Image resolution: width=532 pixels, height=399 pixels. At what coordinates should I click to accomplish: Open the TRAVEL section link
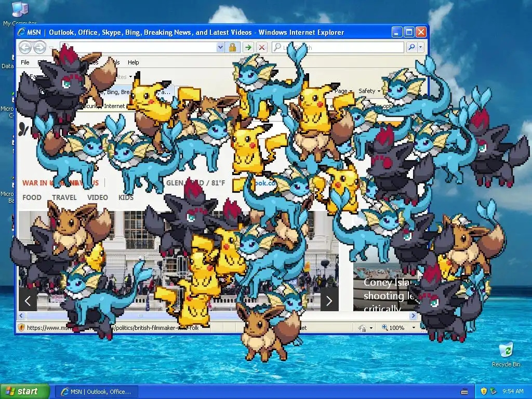tap(64, 197)
